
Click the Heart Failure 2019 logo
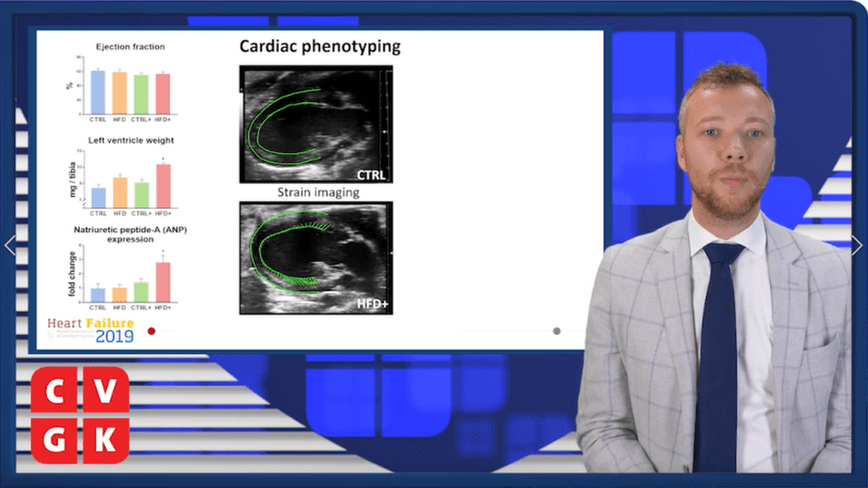click(x=91, y=329)
